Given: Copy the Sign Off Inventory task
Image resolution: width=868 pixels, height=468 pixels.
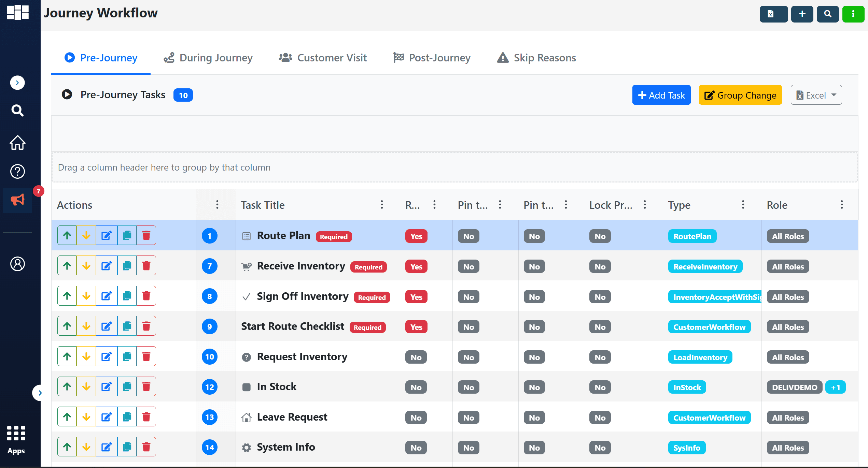Looking at the screenshot, I should click(127, 296).
